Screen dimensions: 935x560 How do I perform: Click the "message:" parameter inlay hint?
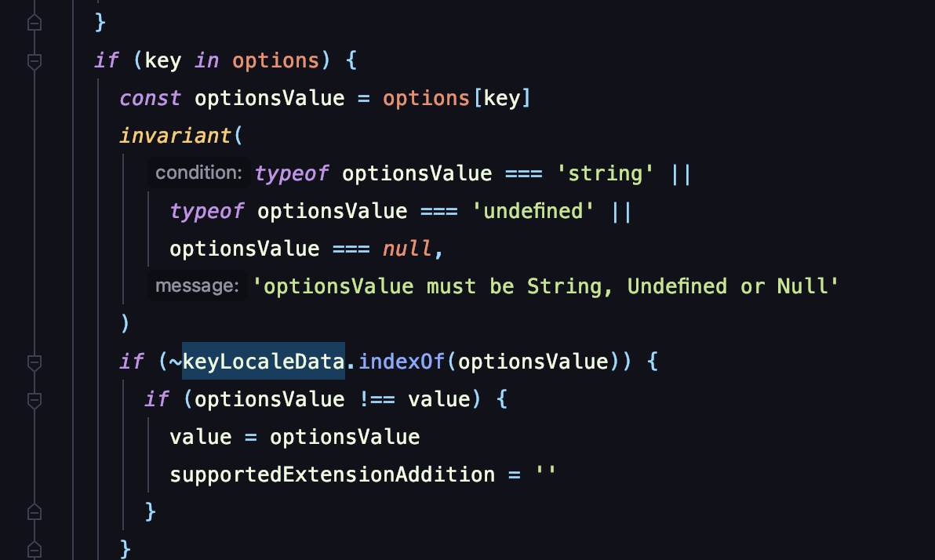point(197,286)
